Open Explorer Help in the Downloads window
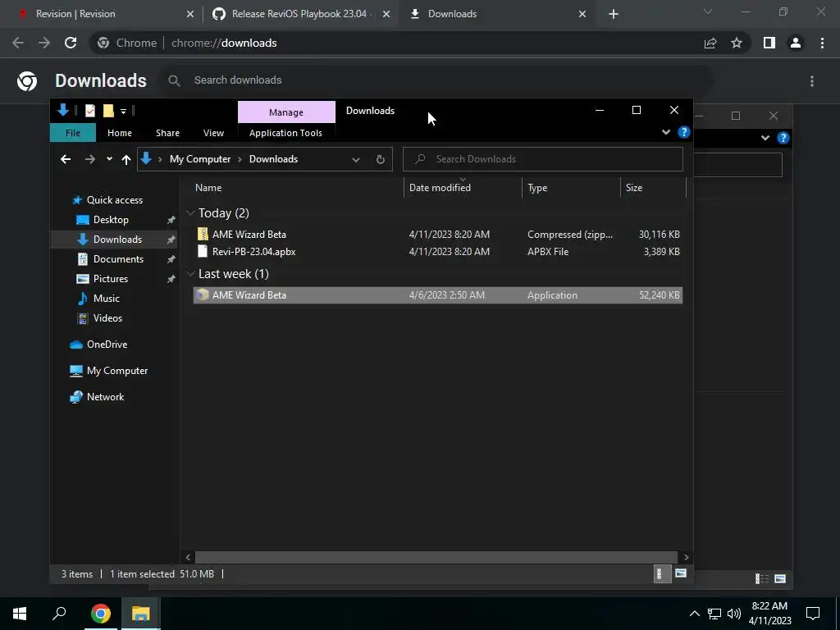 pos(683,132)
